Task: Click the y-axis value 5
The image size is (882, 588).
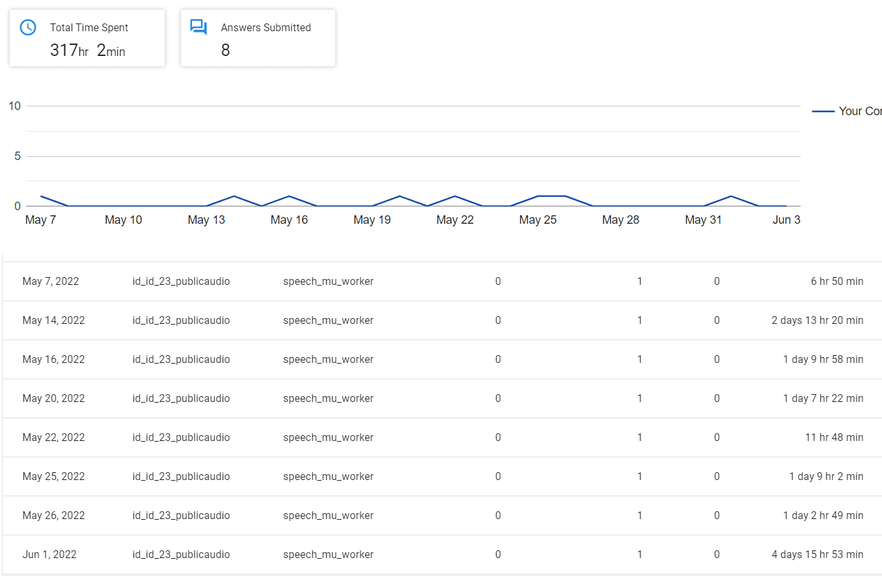Action: point(18,156)
